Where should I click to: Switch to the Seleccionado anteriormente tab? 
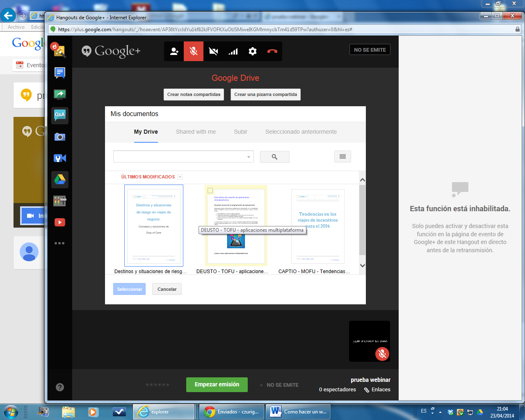point(301,132)
